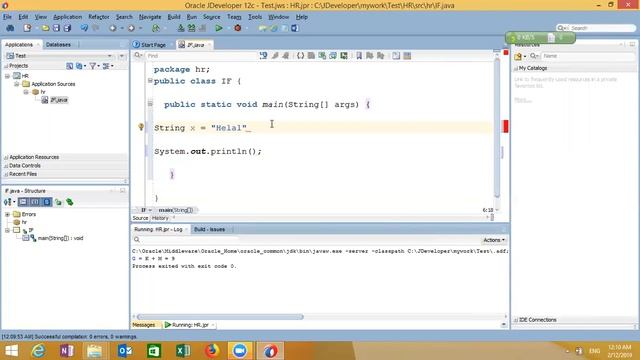Image resolution: width=640 pixels, height=360 pixels.
Task: Click the green unlock icon in Structure panel
Action: (58, 202)
